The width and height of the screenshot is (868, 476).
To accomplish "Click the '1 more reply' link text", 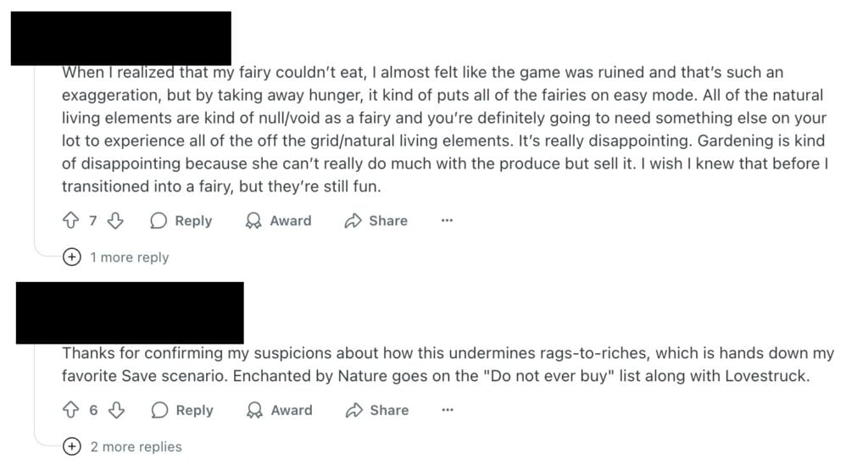I will (130, 257).
